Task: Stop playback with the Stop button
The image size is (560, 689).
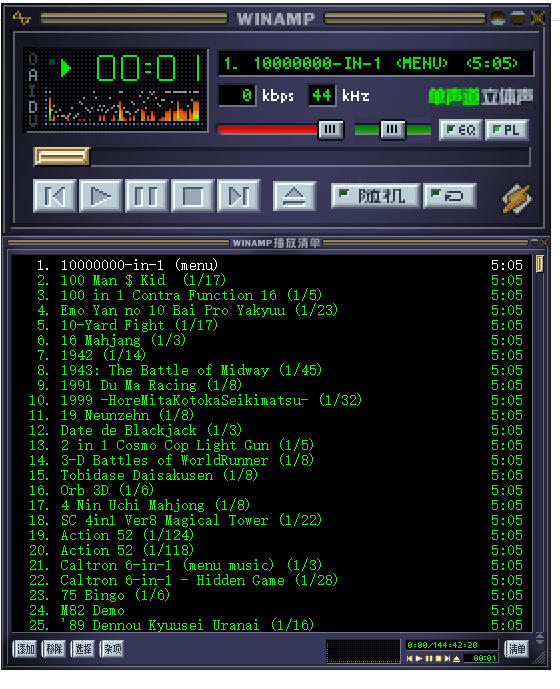Action: [192, 196]
